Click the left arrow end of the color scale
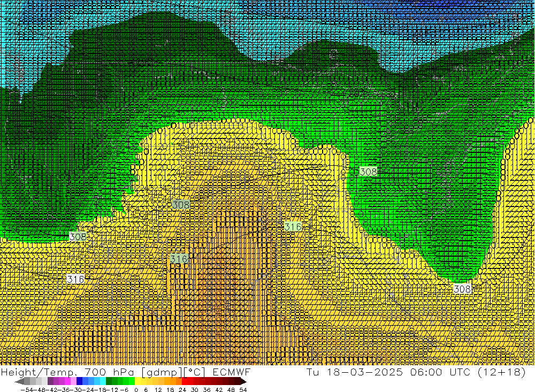Image resolution: width=535 pixels, height=392 pixels. (x=20, y=381)
